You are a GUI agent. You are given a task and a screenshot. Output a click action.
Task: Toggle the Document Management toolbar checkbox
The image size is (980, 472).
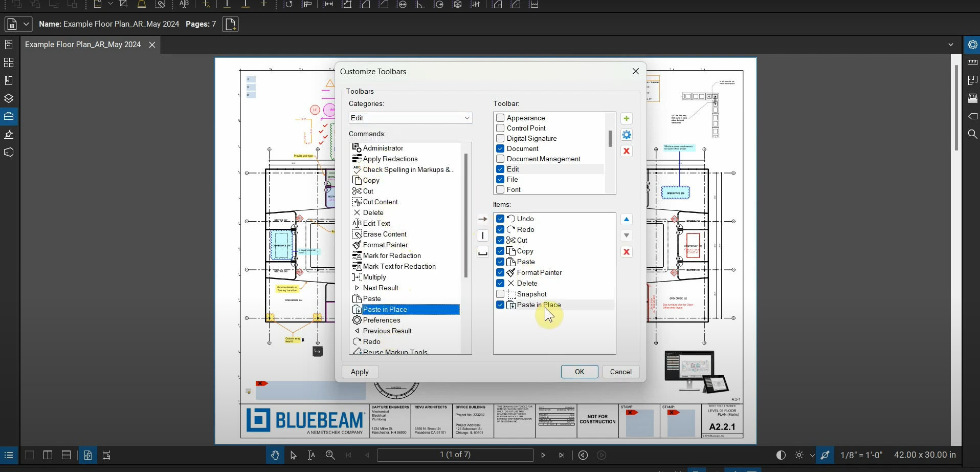click(x=500, y=159)
